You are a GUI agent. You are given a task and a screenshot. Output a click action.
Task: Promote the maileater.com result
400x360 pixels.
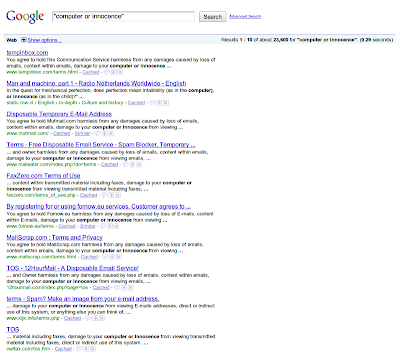(132, 164)
